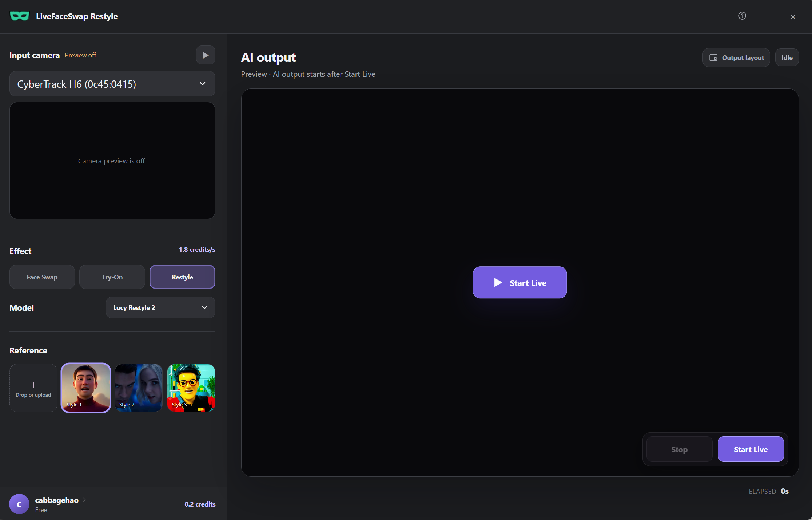Select the Face Swap effect
812x520 pixels.
[42, 277]
